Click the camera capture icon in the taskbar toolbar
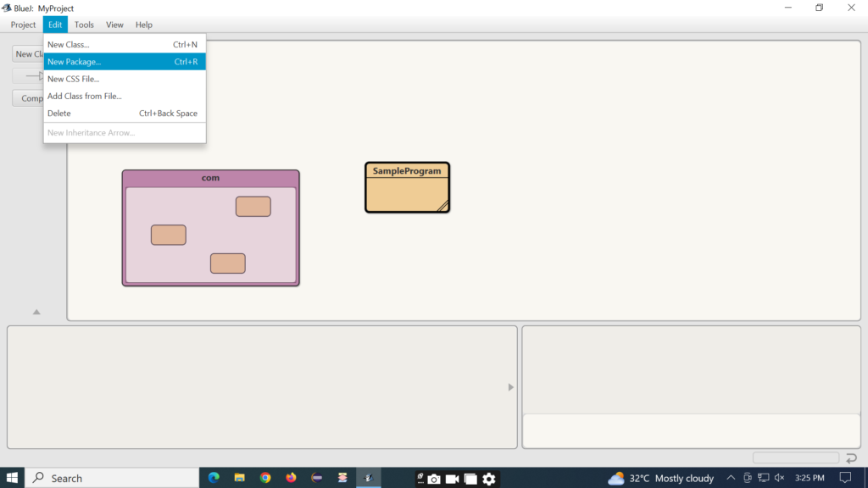 [x=433, y=478]
